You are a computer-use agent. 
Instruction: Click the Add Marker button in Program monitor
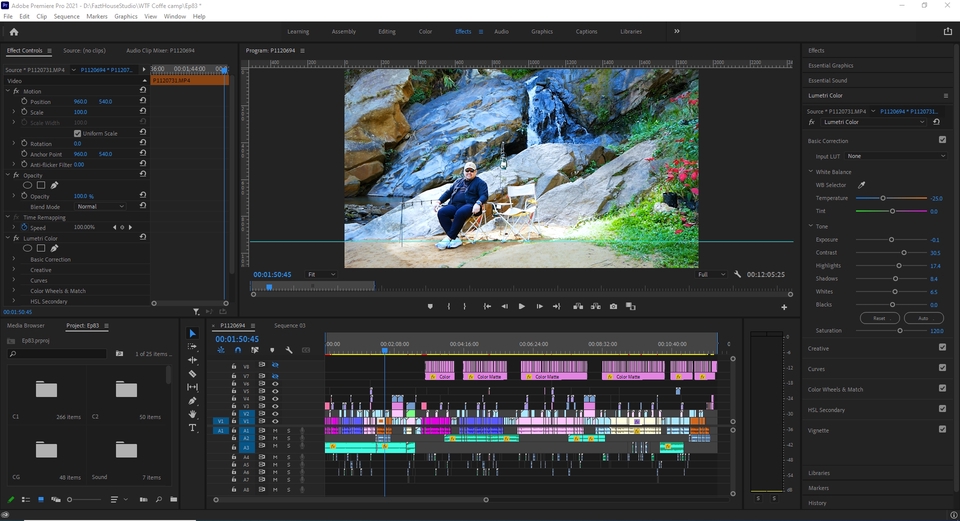coord(430,306)
